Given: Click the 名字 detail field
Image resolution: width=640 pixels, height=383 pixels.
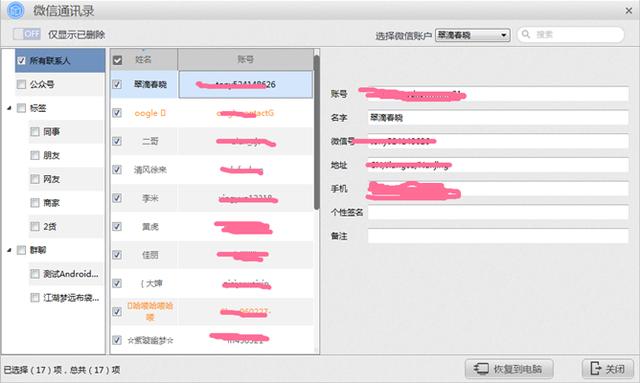Looking at the screenshot, I should 498,118.
